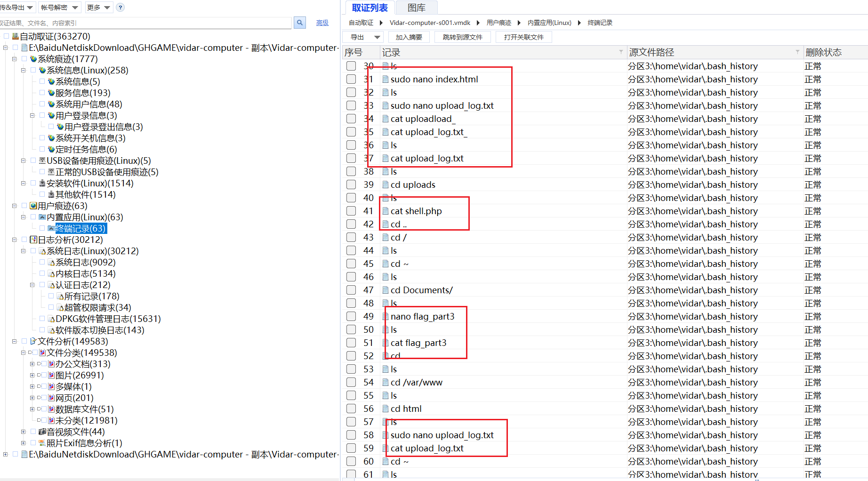868x481 pixels.
Task: Click the USB设备使用痕迹(Linux)(5) icon
Action: click(42, 160)
